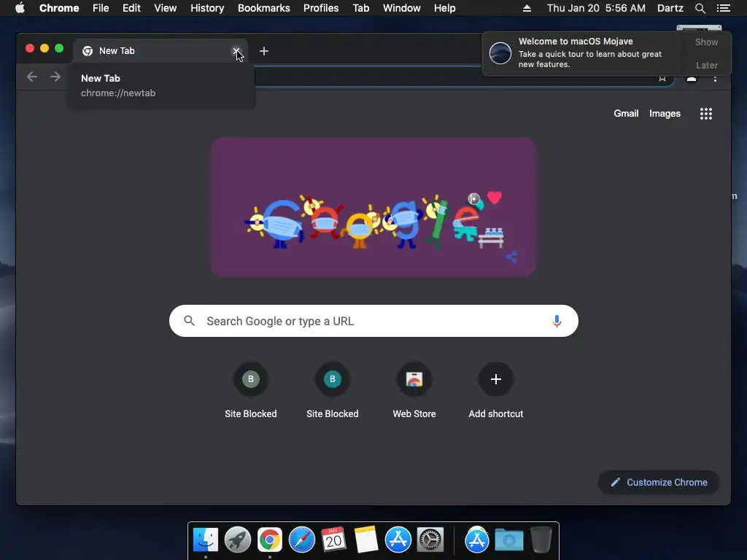Open the Apple menu

20,8
